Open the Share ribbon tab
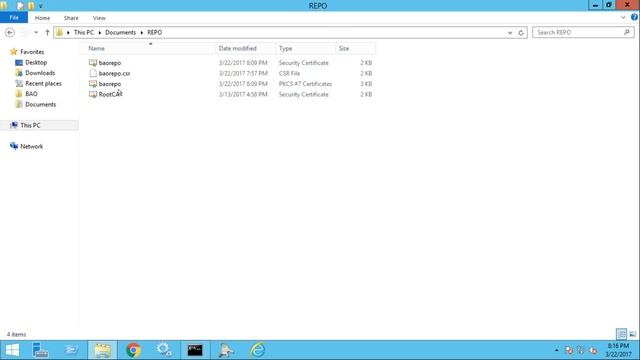This screenshot has width=640, height=360. (x=71, y=18)
